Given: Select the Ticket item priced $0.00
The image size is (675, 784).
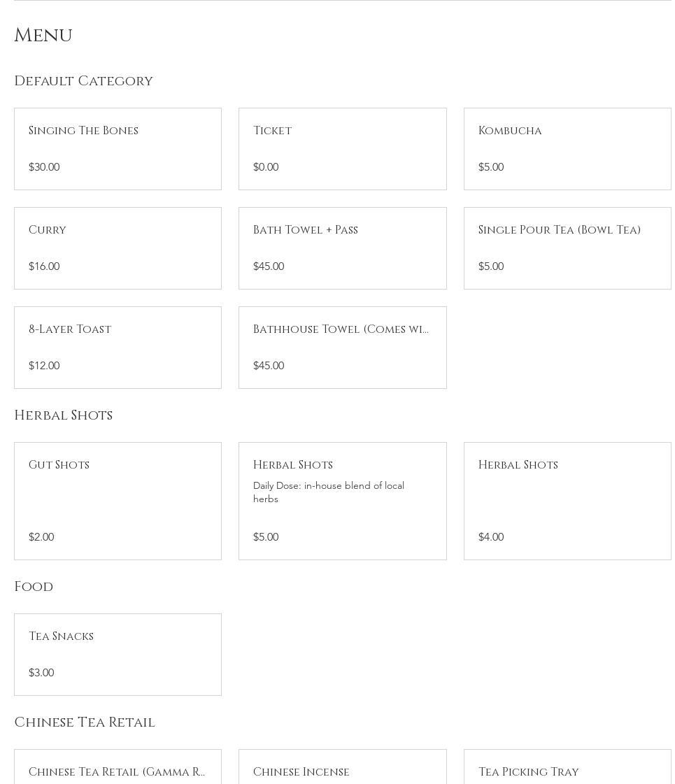Looking at the screenshot, I should [x=342, y=148].
